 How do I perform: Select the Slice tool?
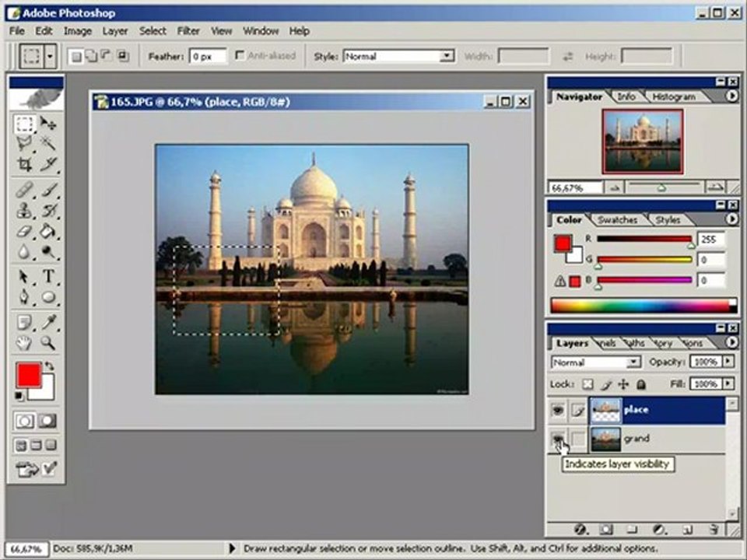[48, 164]
